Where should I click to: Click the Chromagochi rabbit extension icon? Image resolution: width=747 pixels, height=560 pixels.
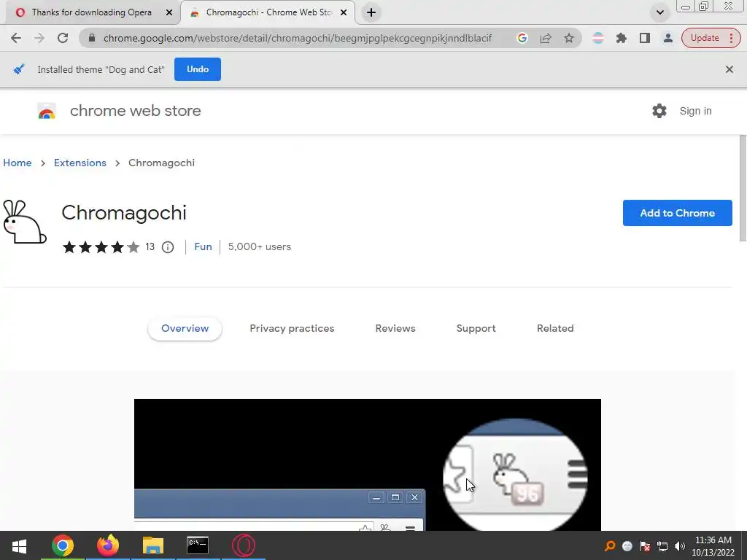click(x=25, y=222)
